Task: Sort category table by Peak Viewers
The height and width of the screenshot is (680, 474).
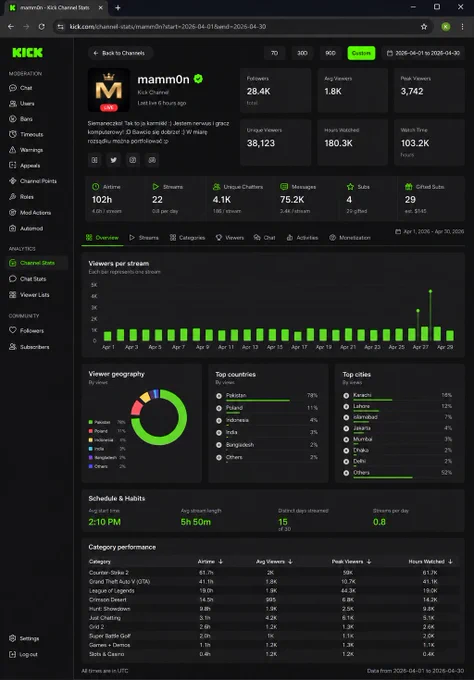Action: point(351,562)
